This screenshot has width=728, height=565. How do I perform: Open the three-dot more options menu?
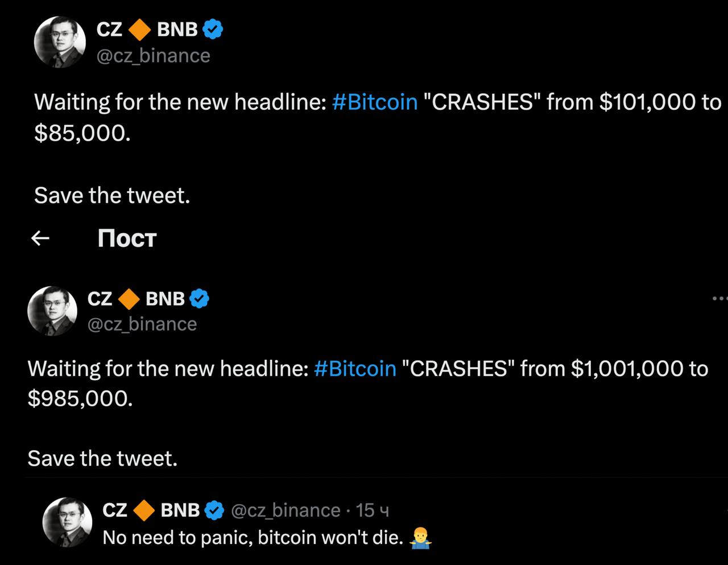click(x=720, y=298)
